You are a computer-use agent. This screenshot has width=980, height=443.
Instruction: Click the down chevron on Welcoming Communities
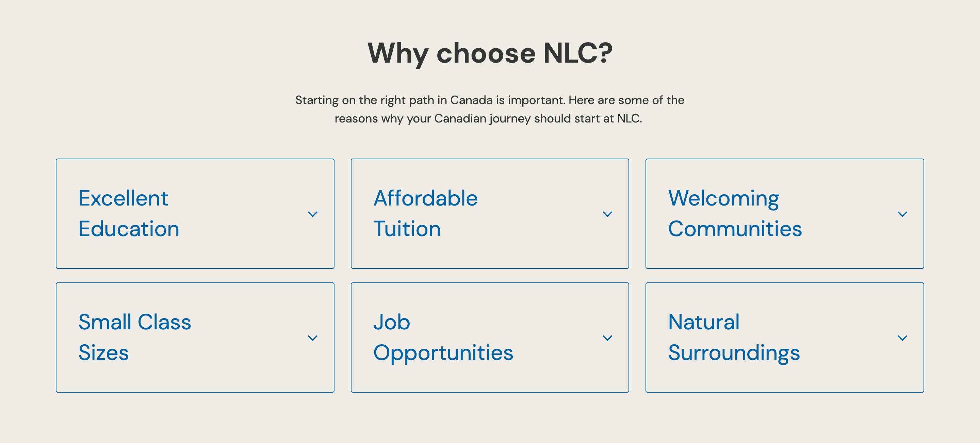pos(902,214)
